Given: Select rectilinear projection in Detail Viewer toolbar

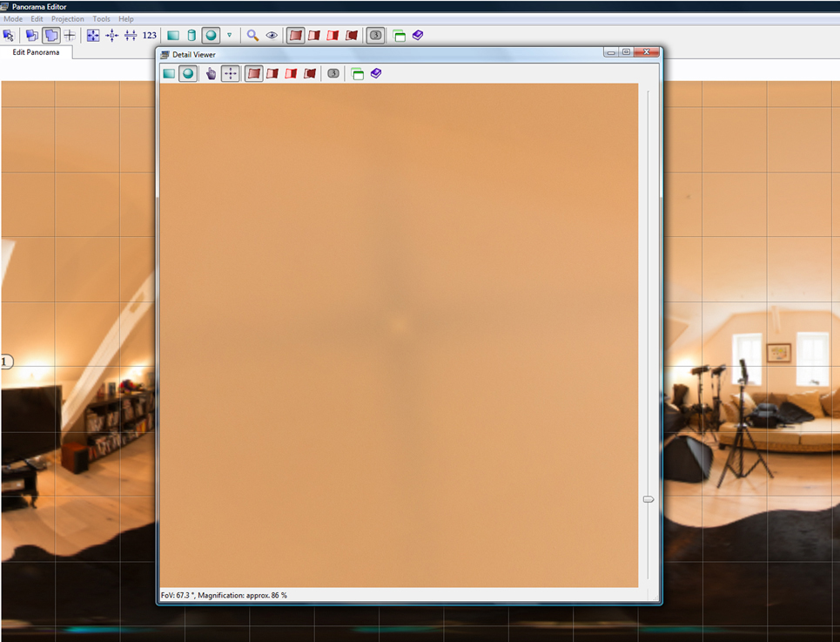Looking at the screenshot, I should [169, 74].
